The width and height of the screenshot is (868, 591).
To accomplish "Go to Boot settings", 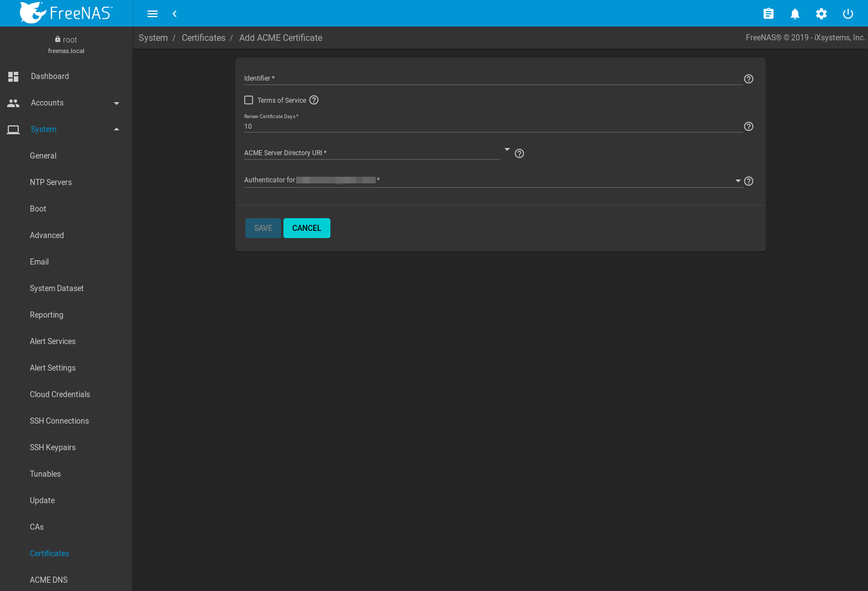I will 38,209.
